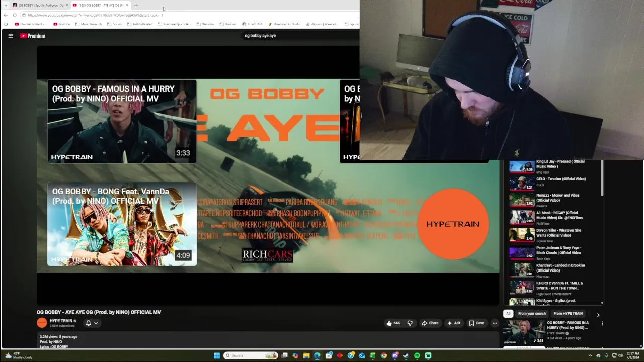Image resolution: width=644 pixels, height=362 pixels.
Task: Click the orange HYPETRAIN subscribe circle
Action: [x=453, y=224]
